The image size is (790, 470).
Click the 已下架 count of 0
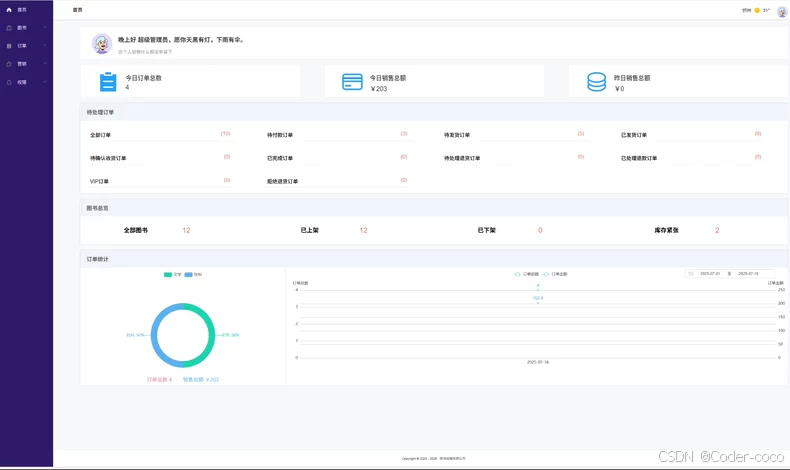[540, 230]
